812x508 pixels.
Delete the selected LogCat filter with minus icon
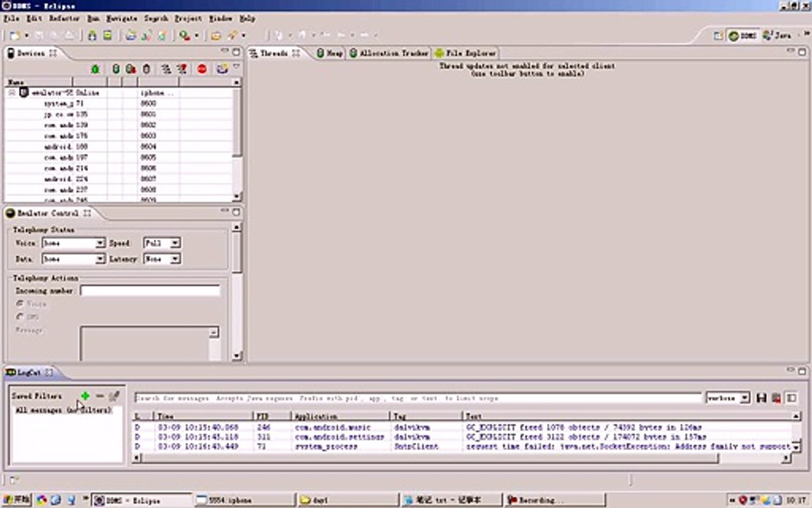pos(100,396)
